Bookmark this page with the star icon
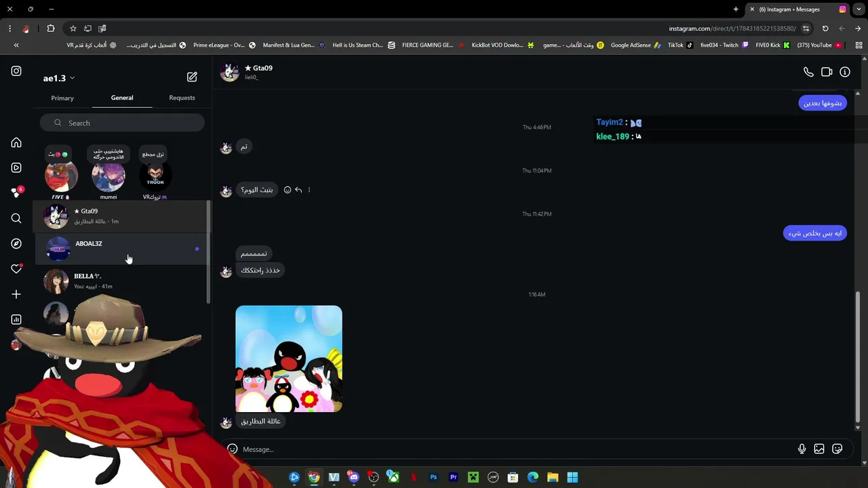This screenshot has height=488, width=868. click(73, 28)
